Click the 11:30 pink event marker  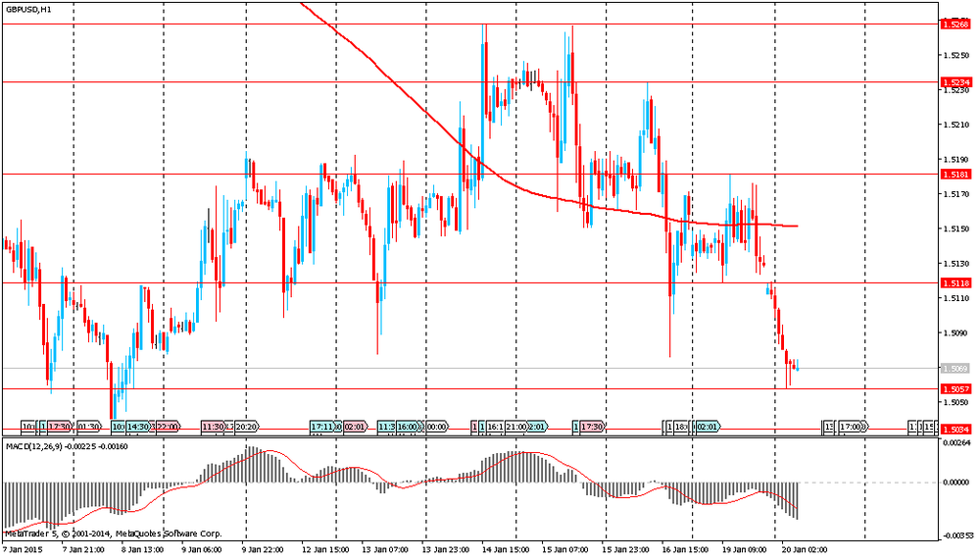(x=213, y=427)
